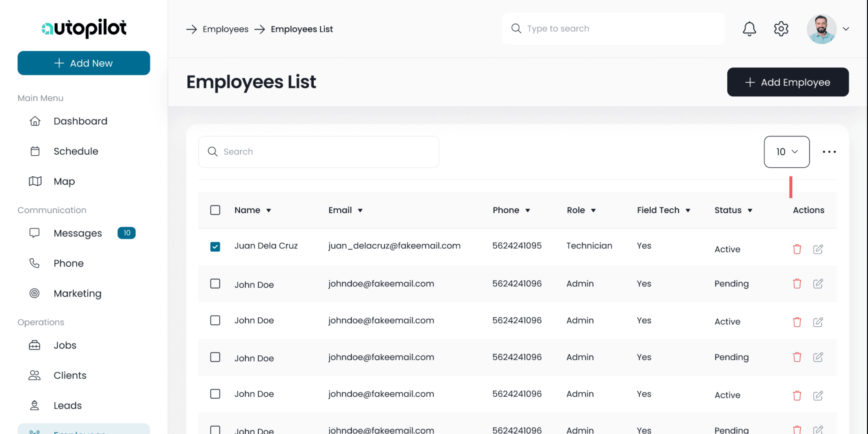Open the notifications bell
Viewport: 868px width, 434px height.
click(x=749, y=29)
